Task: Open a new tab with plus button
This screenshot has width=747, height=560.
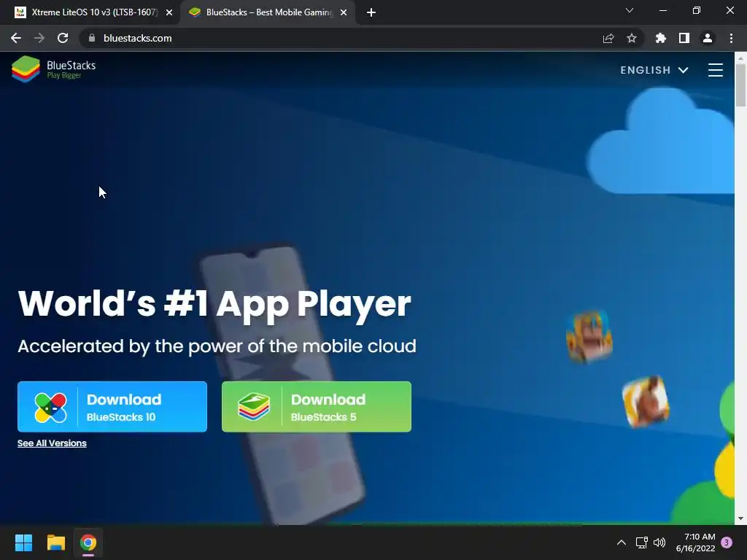Action: (371, 12)
